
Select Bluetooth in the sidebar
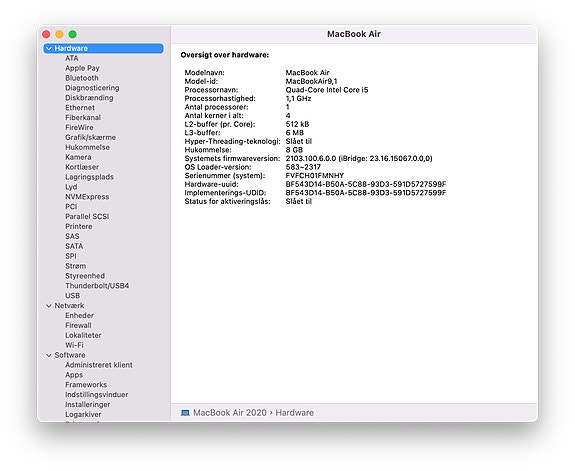click(x=82, y=78)
